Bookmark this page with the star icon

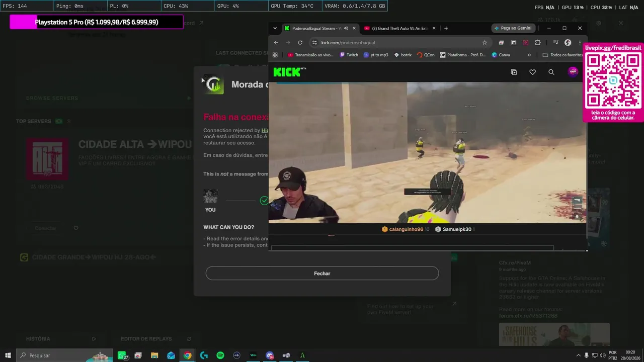[x=485, y=43]
